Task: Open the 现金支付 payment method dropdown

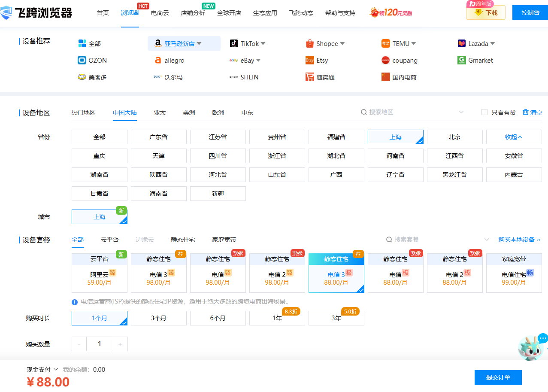Action: (42, 370)
